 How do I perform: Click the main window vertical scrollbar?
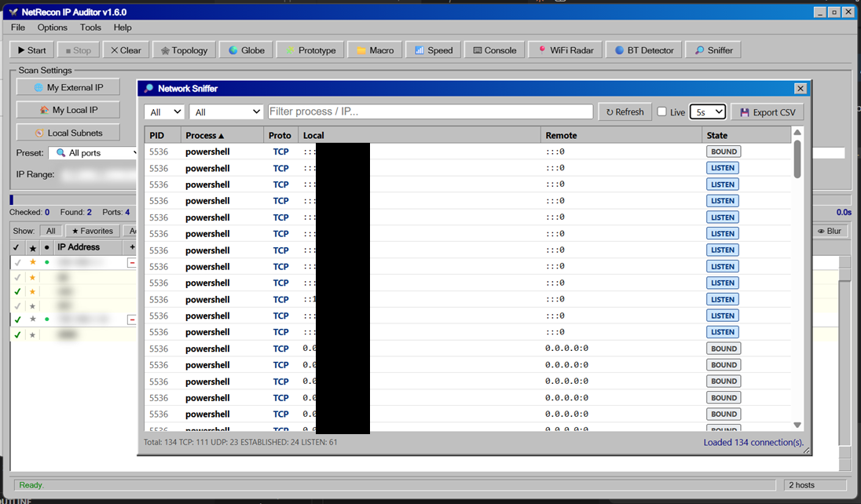click(x=844, y=363)
